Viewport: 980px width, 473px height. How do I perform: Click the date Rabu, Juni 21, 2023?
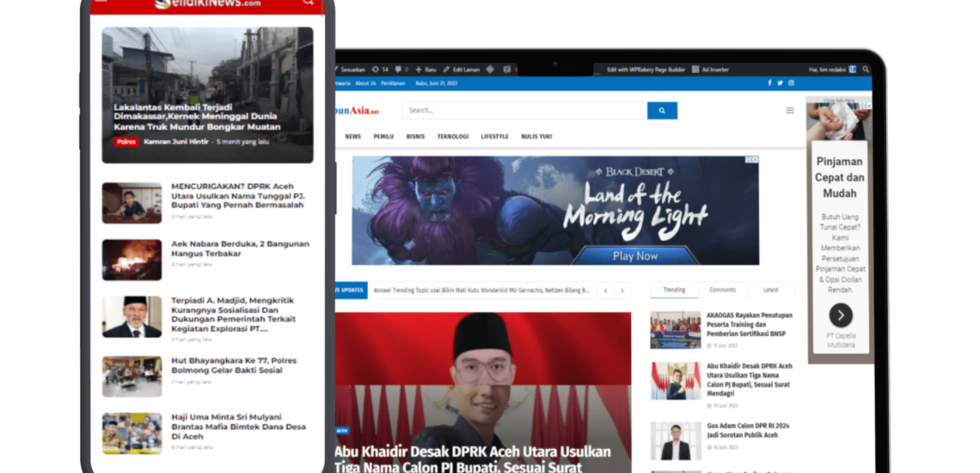pyautogui.click(x=436, y=83)
